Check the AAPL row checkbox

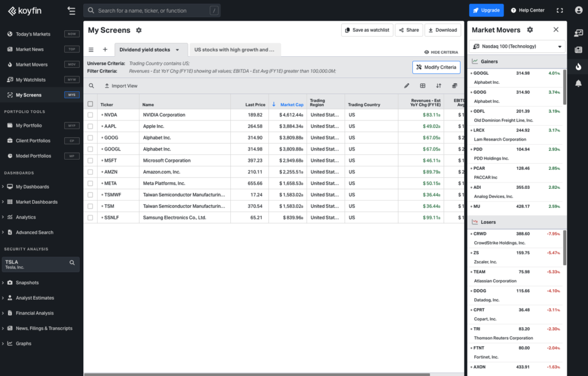(x=90, y=126)
